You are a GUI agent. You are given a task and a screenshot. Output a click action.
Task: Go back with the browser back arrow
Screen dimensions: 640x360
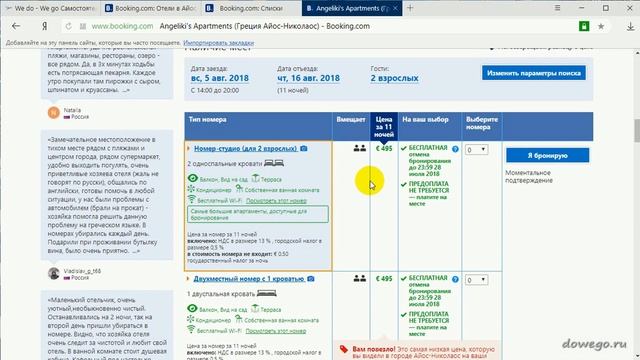tap(16, 26)
